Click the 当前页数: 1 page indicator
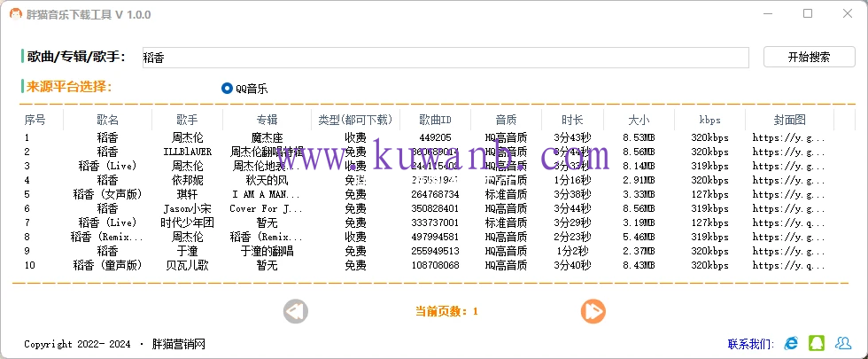The height and width of the screenshot is (359, 868). pyautogui.click(x=446, y=311)
